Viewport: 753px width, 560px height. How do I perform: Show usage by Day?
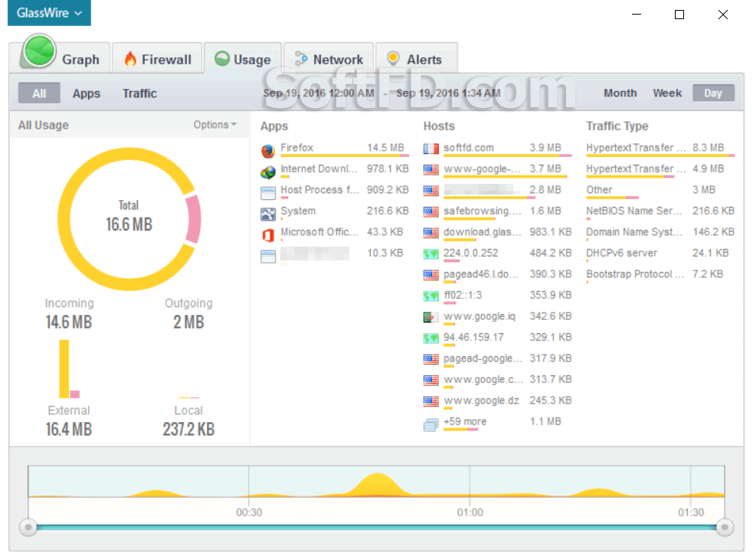tap(713, 93)
